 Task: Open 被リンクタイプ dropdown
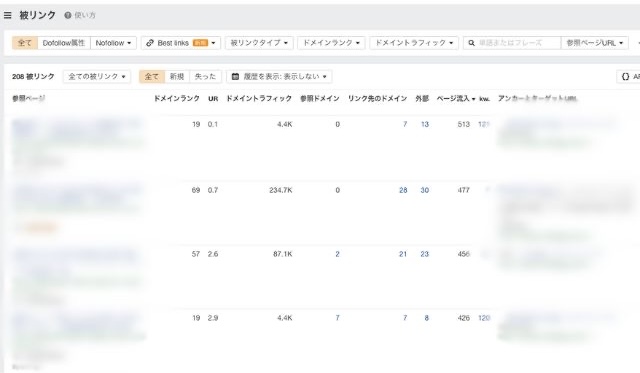click(x=259, y=43)
